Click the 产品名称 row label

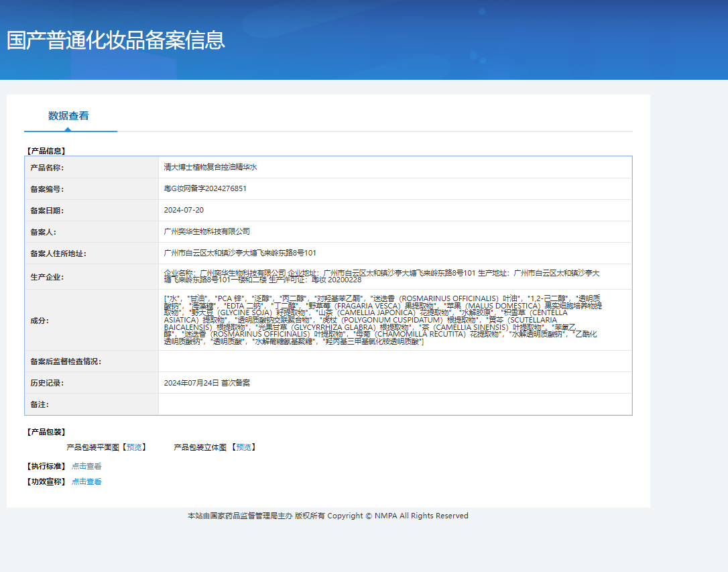(47, 167)
